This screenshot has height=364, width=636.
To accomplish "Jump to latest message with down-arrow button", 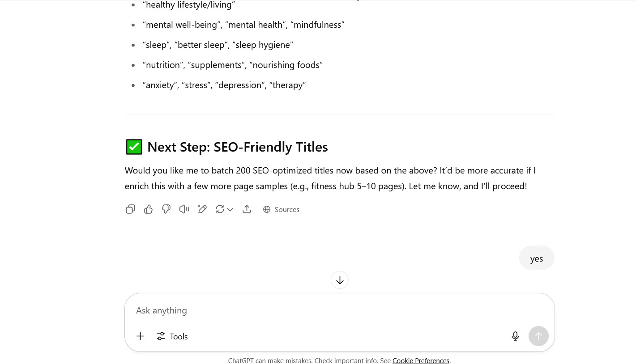I will coord(340,280).
